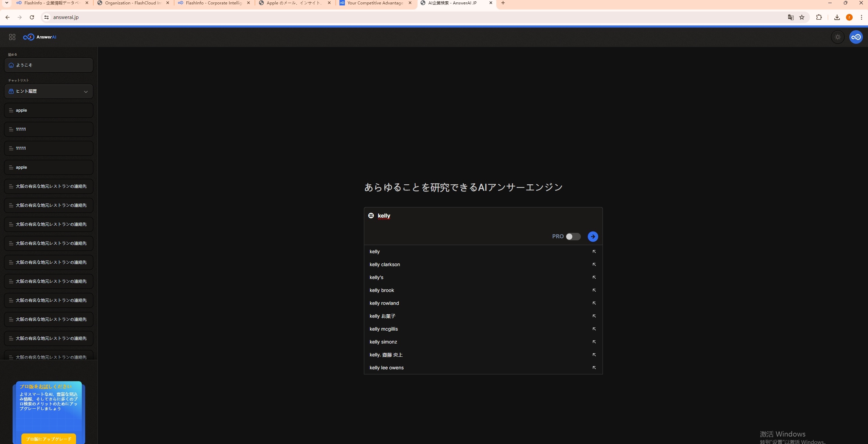
Task: Reload the page
Action: [x=32, y=17]
